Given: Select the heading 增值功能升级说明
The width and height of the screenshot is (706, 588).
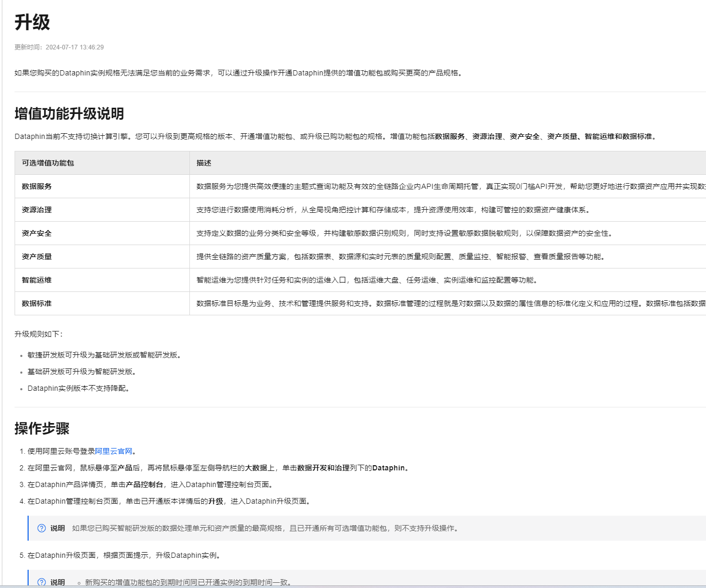Looking at the screenshot, I should click(69, 113).
